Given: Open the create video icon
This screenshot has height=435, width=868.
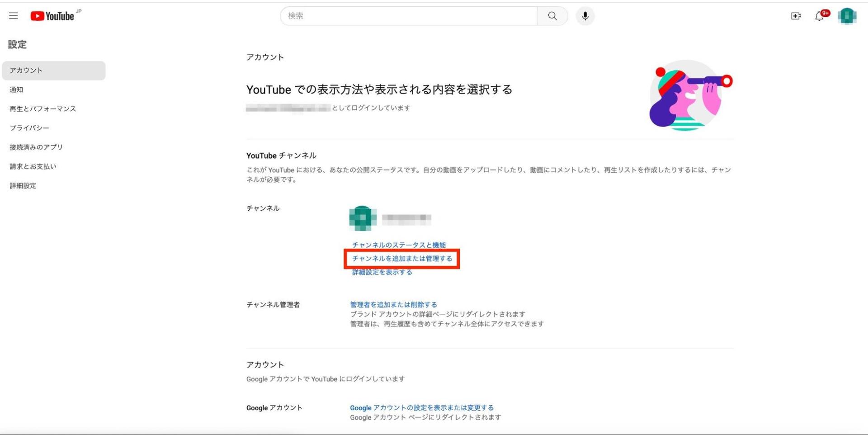Looking at the screenshot, I should point(796,16).
